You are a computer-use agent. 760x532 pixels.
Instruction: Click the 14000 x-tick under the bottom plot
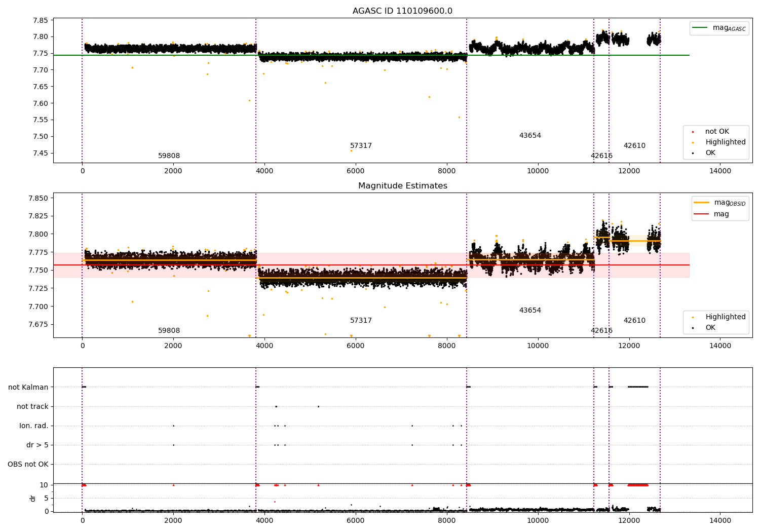tap(720, 520)
